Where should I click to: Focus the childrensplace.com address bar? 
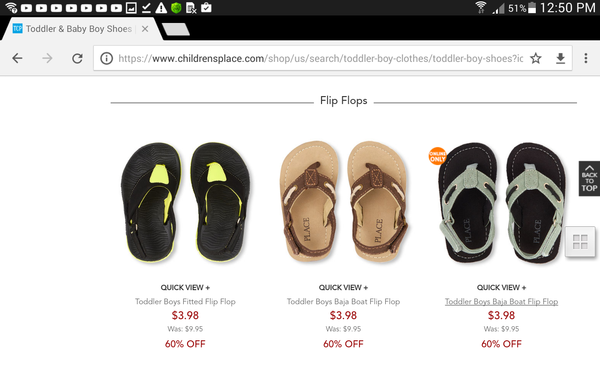pyautogui.click(x=321, y=58)
